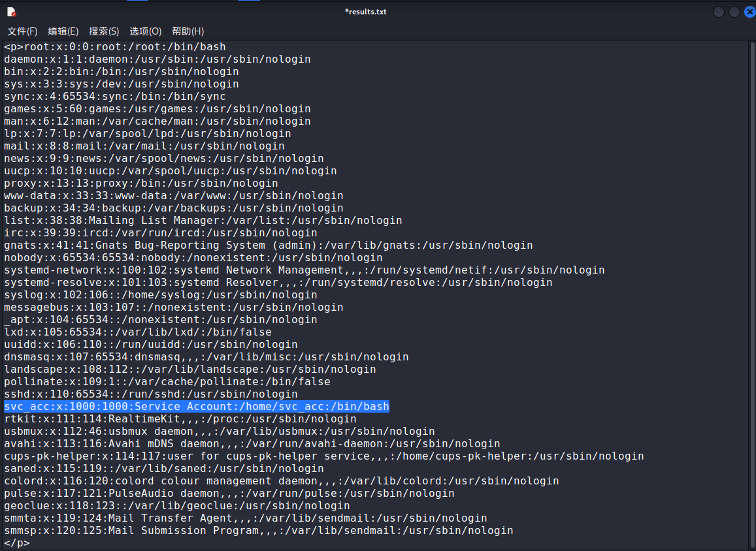Close the results.txt window
The width and height of the screenshot is (756, 551).
pos(749,12)
